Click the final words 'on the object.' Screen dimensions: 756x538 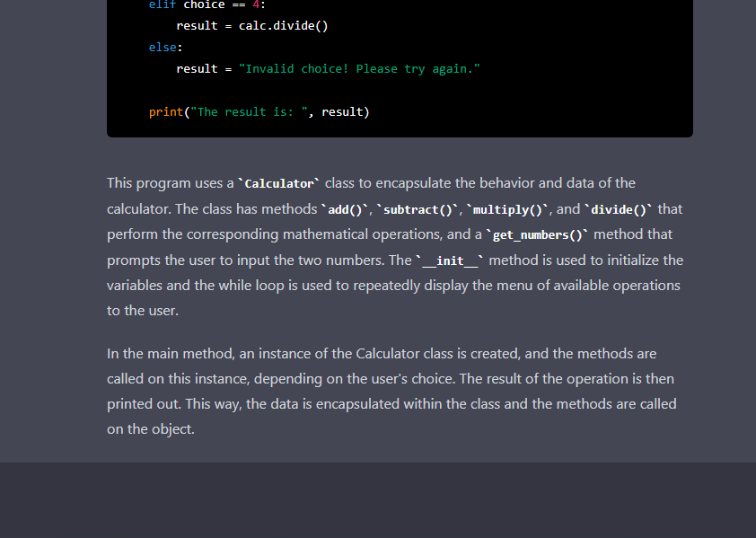coord(151,429)
